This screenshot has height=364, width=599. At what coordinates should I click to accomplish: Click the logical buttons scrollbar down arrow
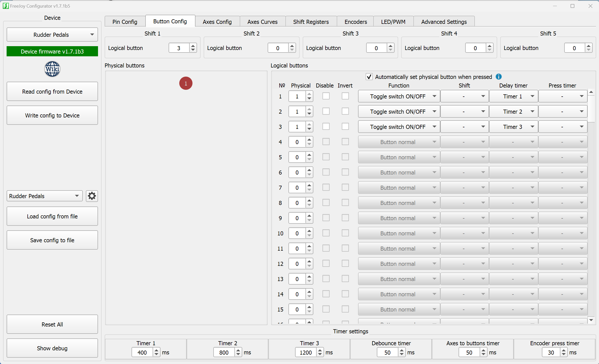(591, 320)
